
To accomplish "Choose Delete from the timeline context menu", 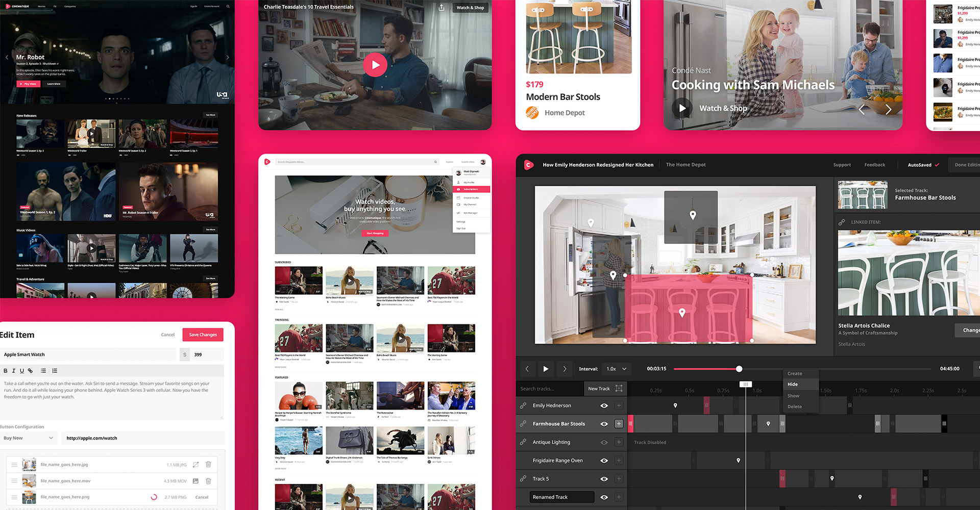I will (x=795, y=406).
